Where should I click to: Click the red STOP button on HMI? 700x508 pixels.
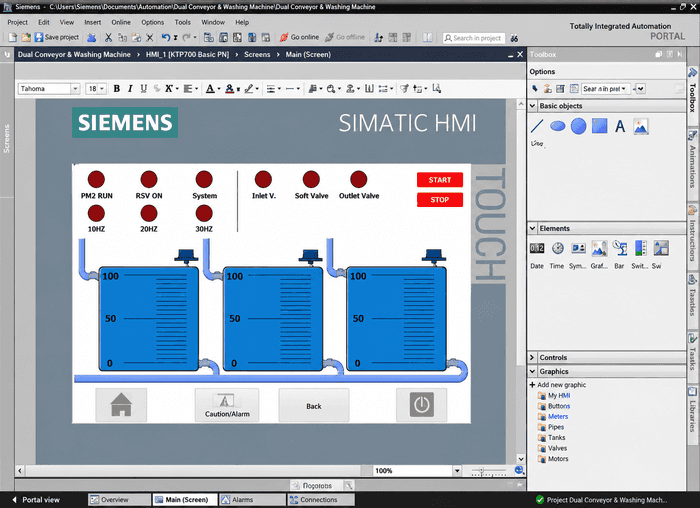tap(440, 200)
